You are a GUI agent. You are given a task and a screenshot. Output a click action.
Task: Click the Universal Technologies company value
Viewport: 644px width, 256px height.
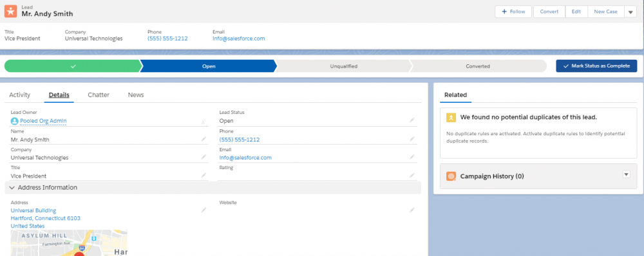point(39,158)
